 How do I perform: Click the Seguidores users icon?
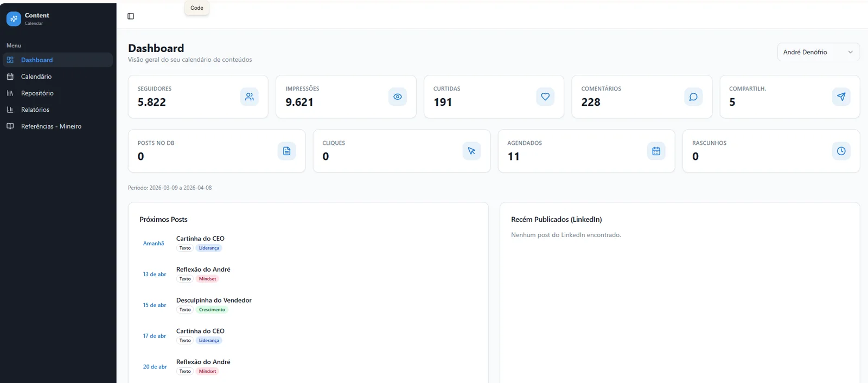coord(250,97)
